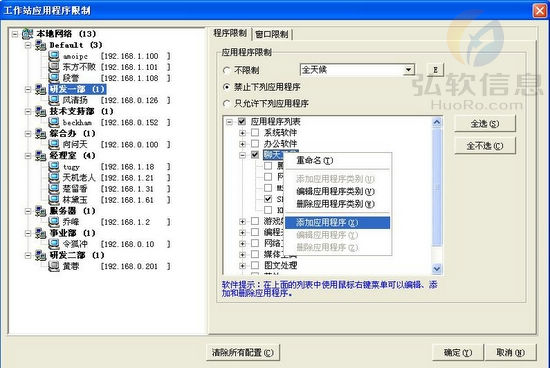Click the 令狐冲 workstation icon
550x368 pixels.
pyautogui.click(x=54, y=244)
